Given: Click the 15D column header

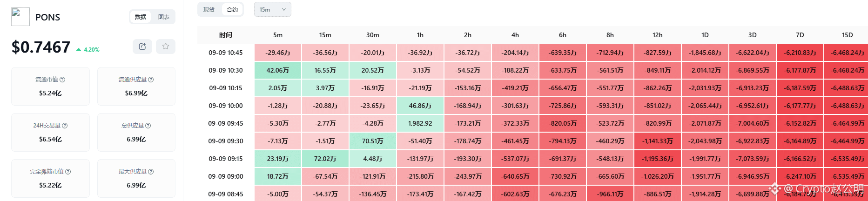Looking at the screenshot, I should tap(848, 35).
